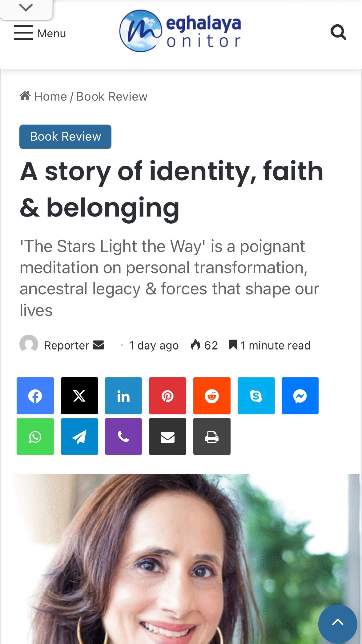Share article on Facebook

[x=35, y=396]
